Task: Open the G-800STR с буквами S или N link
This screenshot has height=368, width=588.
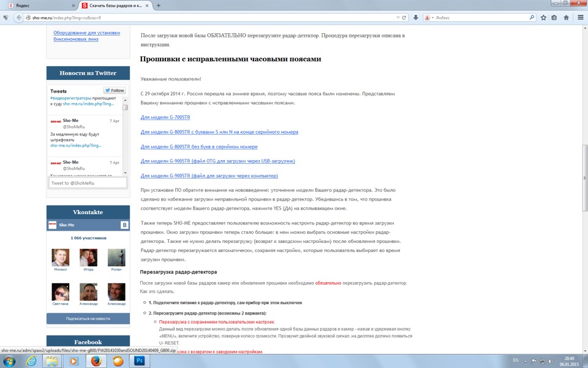Action: pyautogui.click(x=219, y=132)
